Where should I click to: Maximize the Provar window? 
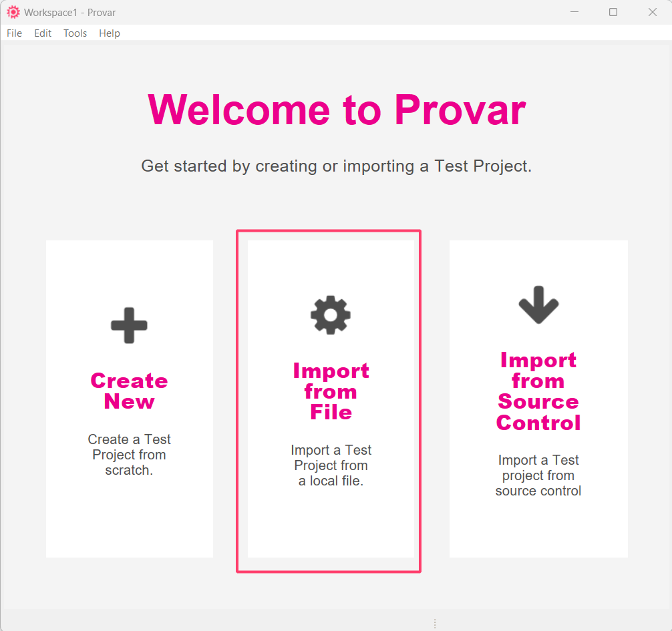[613, 12]
